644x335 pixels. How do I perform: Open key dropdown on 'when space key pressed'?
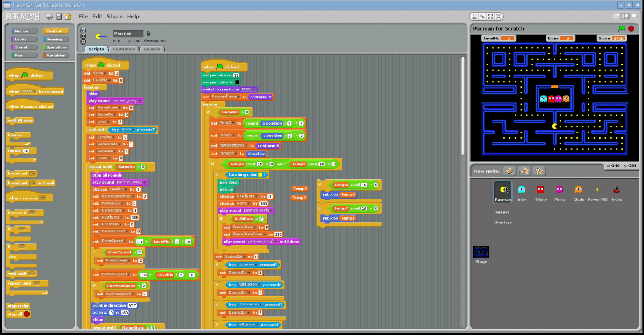34,92
